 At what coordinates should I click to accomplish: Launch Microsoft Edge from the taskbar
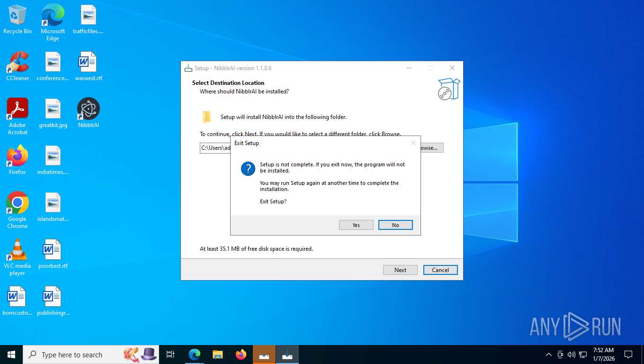click(195, 355)
